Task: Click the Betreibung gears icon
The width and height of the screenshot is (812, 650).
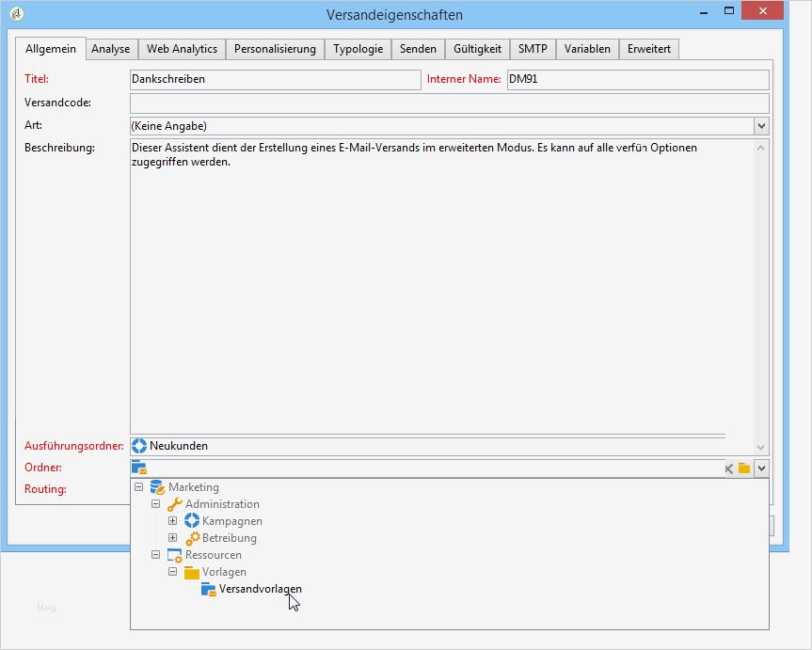Action: click(193, 538)
